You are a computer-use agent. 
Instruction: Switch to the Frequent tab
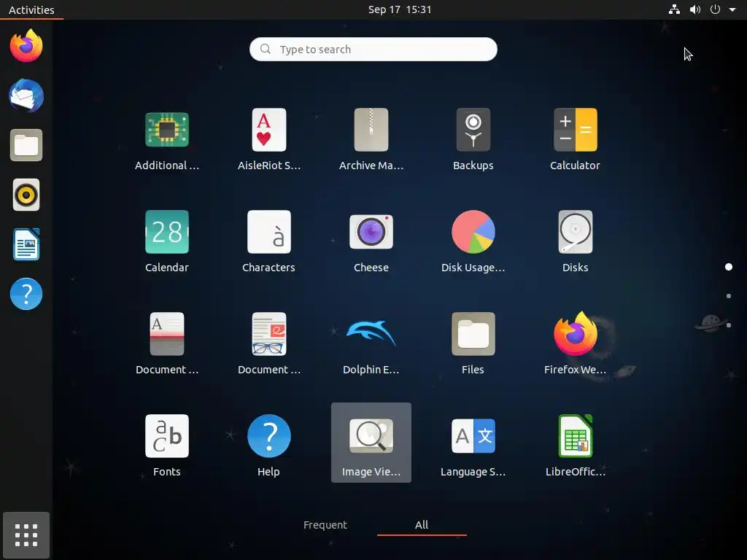pos(325,525)
